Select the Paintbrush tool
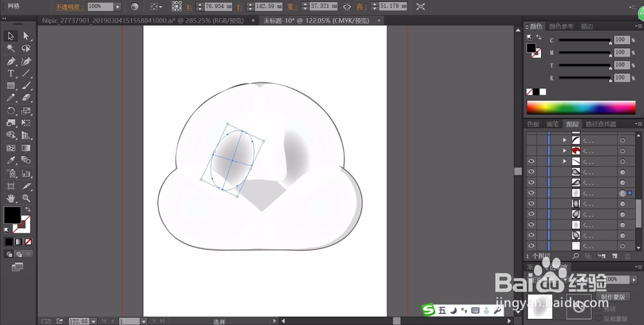This screenshot has height=325, width=644. [26, 86]
